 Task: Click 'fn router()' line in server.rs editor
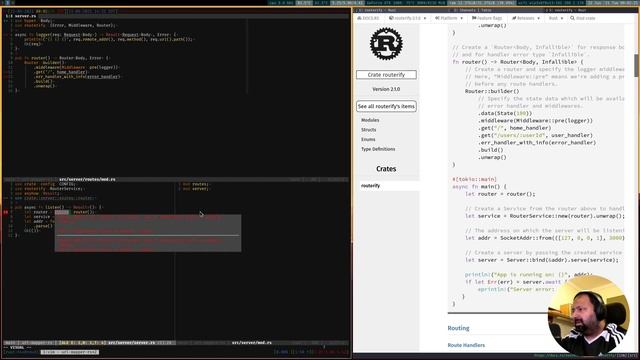tap(62, 58)
